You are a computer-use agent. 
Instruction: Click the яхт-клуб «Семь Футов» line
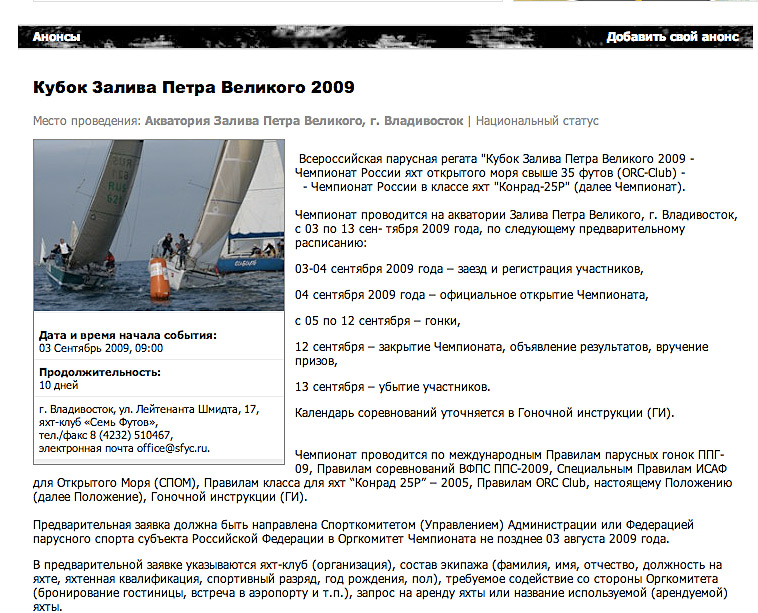pos(99,423)
